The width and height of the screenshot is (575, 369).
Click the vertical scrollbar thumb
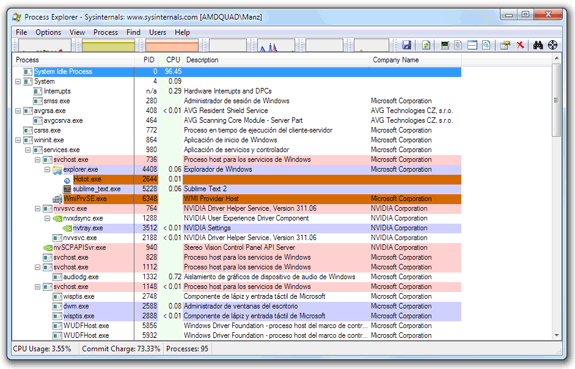[x=556, y=100]
